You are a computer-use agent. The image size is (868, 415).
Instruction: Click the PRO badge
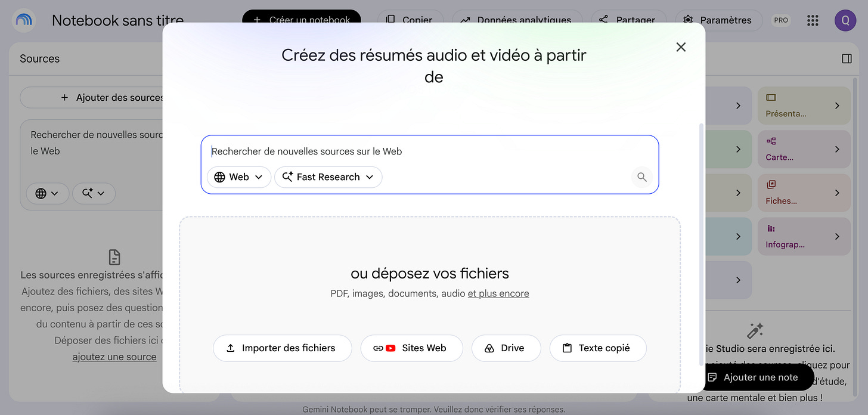click(x=781, y=20)
